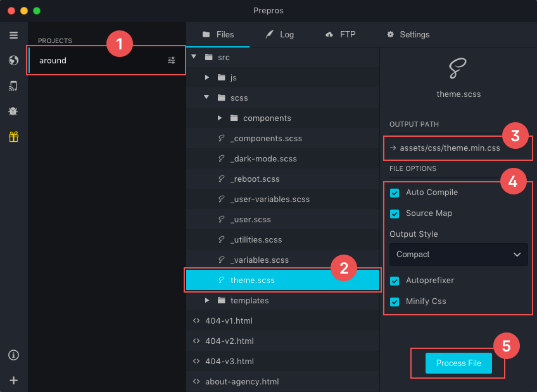Turn off Minify Css
Image resolution: width=537 pixels, height=392 pixels.
pyautogui.click(x=396, y=301)
